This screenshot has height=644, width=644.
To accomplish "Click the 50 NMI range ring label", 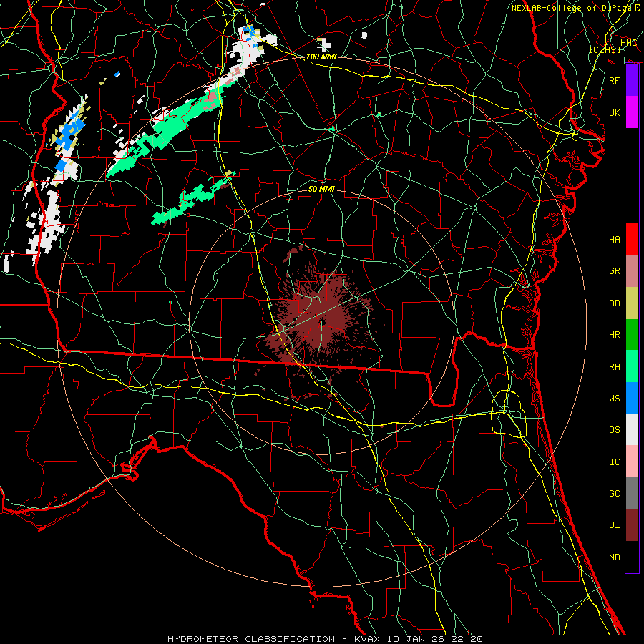I will 321,189.
